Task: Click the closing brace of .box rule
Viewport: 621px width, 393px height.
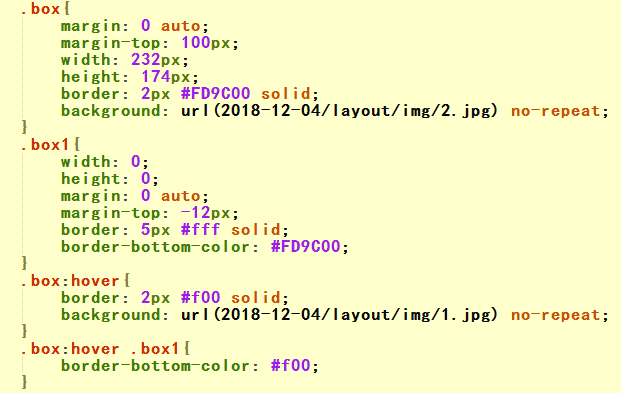Action: pos(25,127)
